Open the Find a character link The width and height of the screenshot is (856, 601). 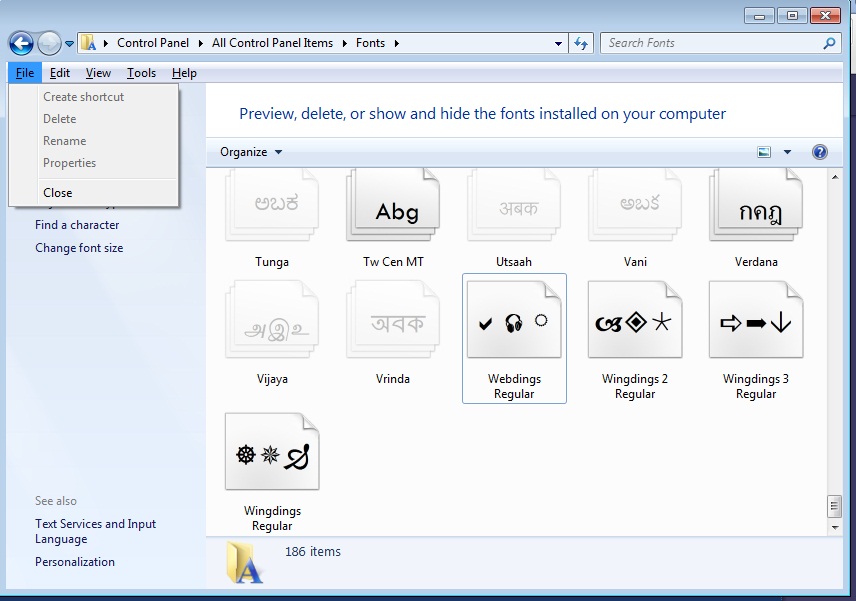[x=77, y=225]
